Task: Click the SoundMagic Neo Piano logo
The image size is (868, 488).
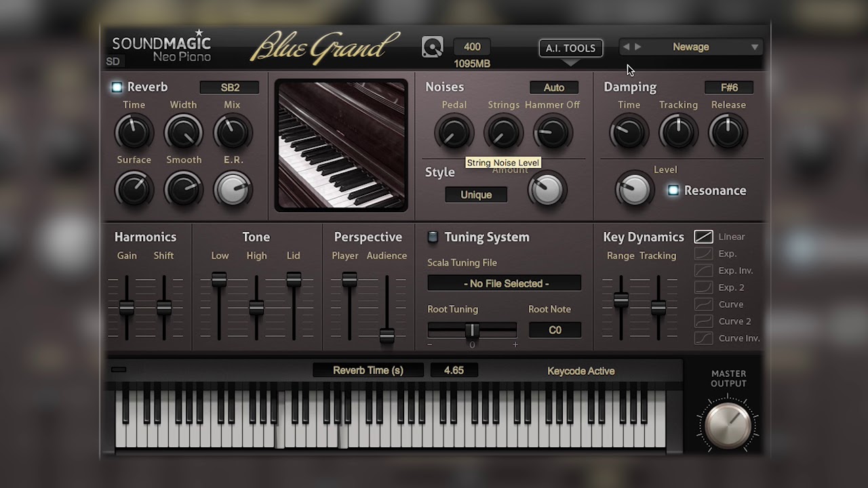Action: coord(161,46)
